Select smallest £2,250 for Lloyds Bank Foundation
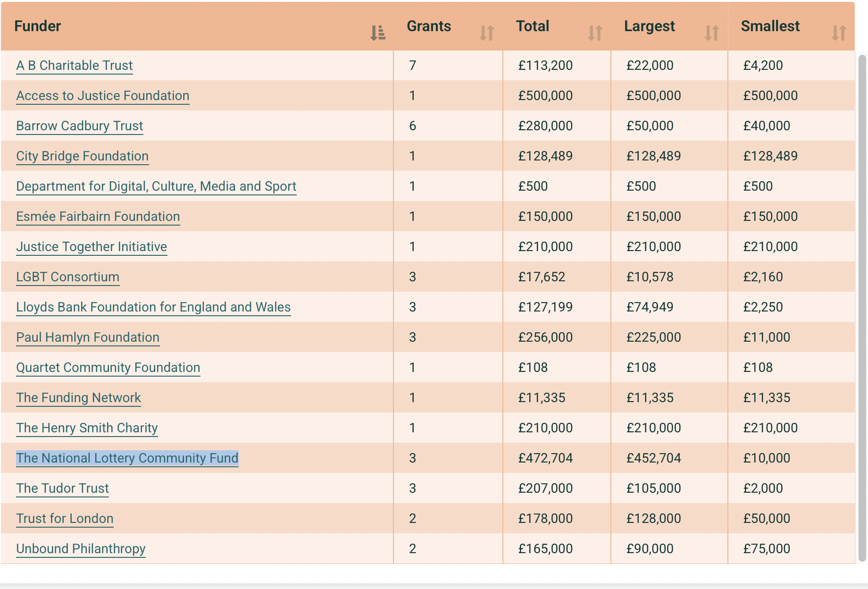This screenshot has height=589, width=868. 763,307
